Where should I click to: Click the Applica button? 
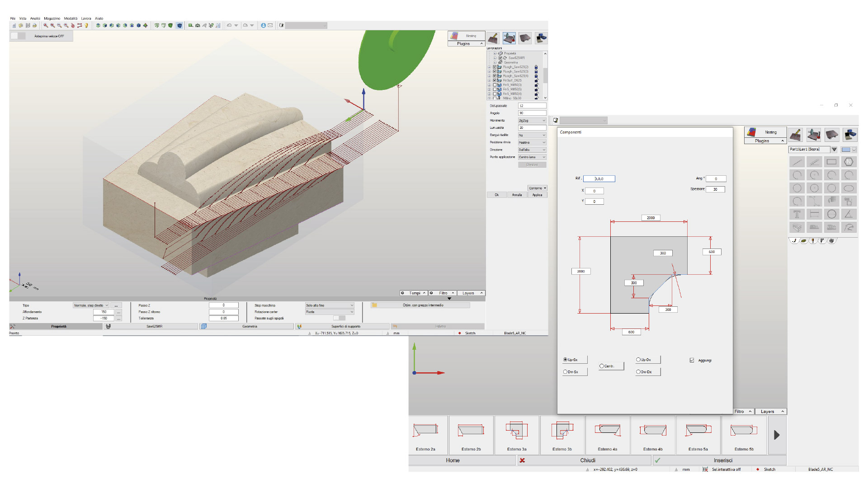pos(537,195)
